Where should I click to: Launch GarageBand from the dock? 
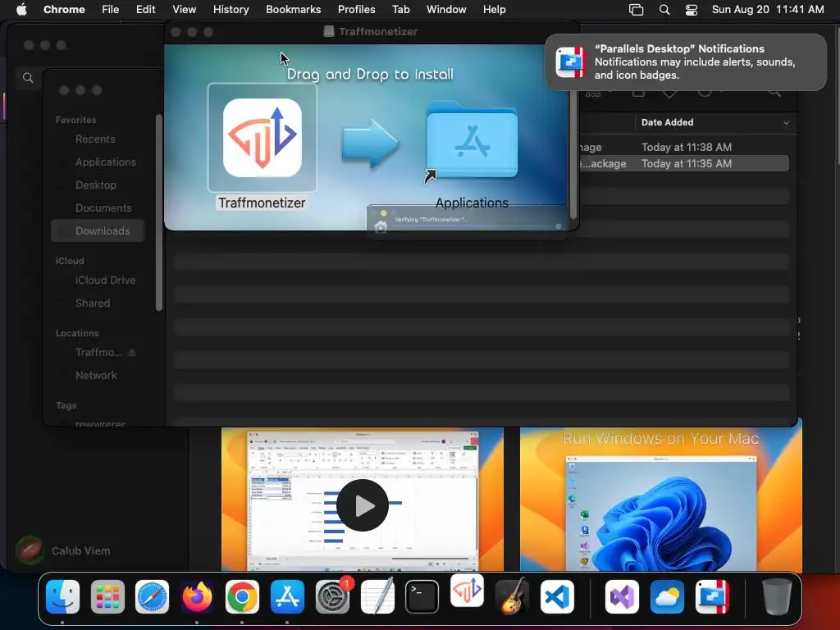pyautogui.click(x=512, y=596)
